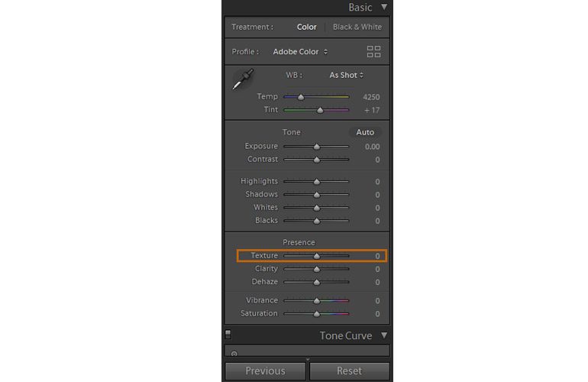
Task: Click the Exposure value field
Action: click(x=372, y=147)
